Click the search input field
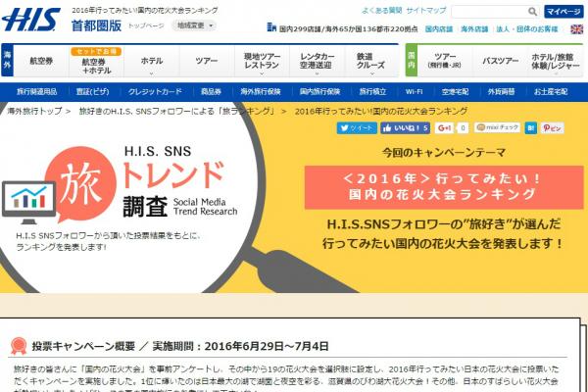588x392 pixels. [x=489, y=12]
